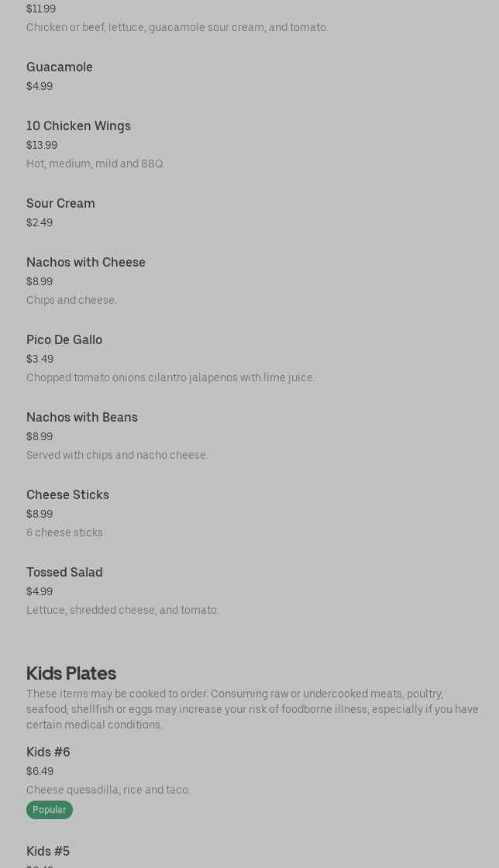Open Kids #6 plate
Viewport: 499px width, 868px height.
pyautogui.click(x=48, y=753)
